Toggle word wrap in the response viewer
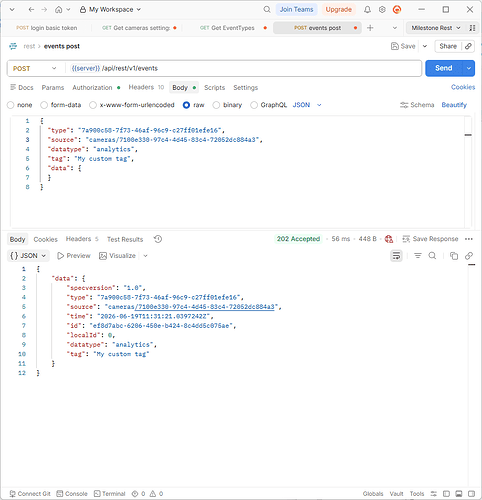The height and width of the screenshot is (500, 482). coord(396,256)
